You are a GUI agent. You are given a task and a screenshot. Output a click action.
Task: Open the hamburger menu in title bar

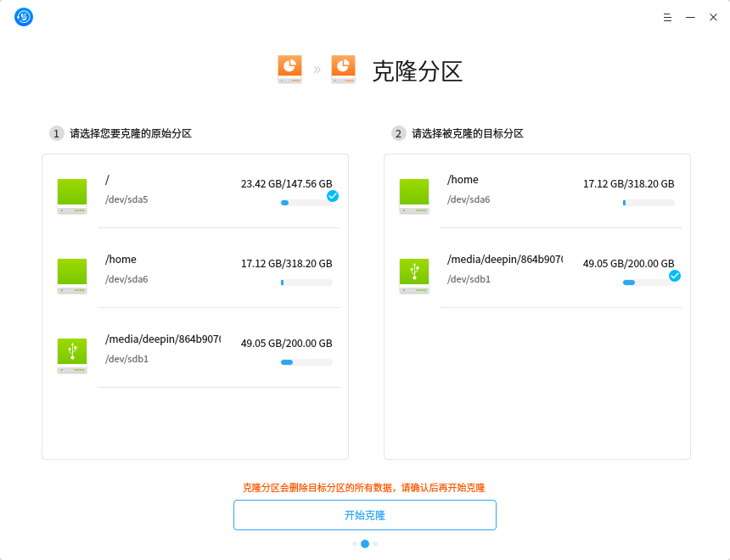pos(667,17)
